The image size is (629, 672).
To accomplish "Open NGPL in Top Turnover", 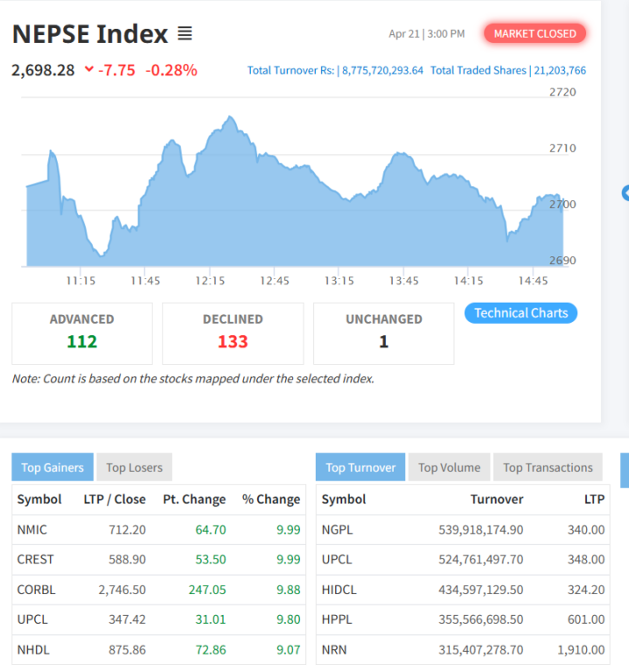I will point(338,529).
